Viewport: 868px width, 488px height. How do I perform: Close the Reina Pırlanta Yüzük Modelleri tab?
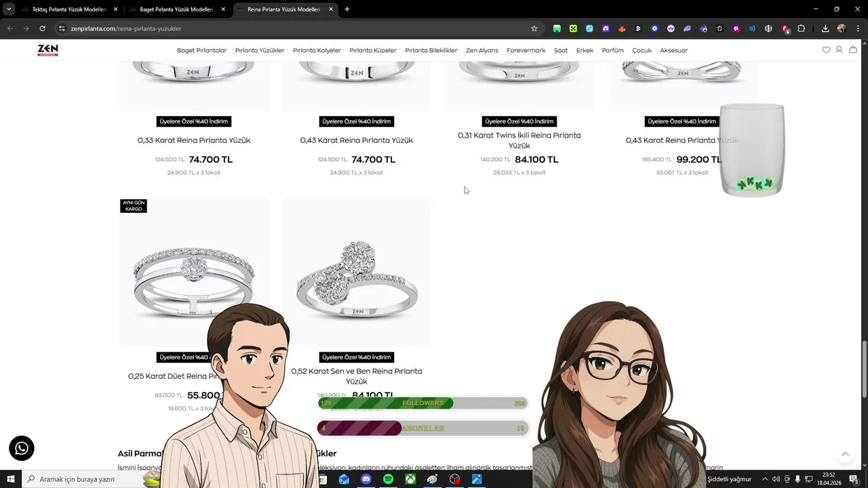point(331,9)
